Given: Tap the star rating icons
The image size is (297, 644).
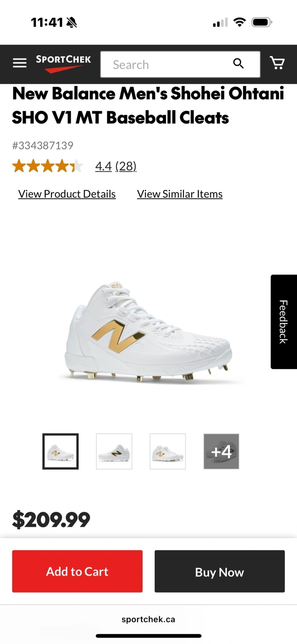Looking at the screenshot, I should pos(47,166).
